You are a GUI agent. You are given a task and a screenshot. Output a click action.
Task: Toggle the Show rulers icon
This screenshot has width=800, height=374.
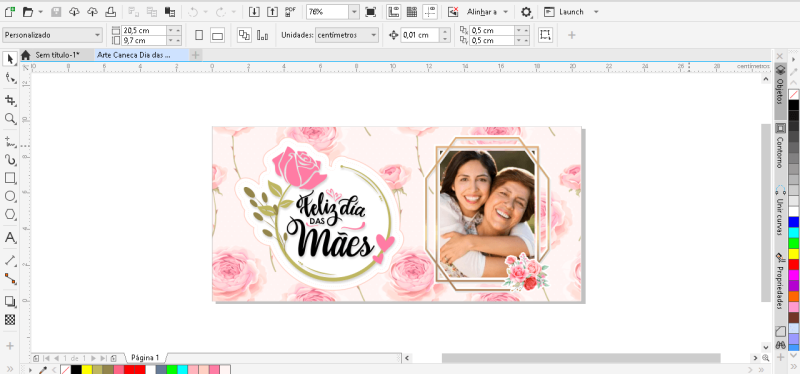(x=393, y=12)
